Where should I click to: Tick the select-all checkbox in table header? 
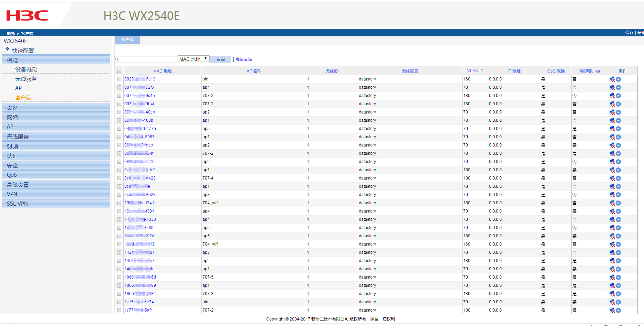119,71
